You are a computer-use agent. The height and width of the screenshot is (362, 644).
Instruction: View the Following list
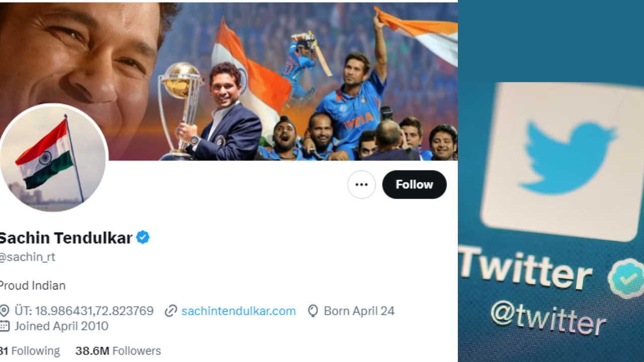(30, 351)
